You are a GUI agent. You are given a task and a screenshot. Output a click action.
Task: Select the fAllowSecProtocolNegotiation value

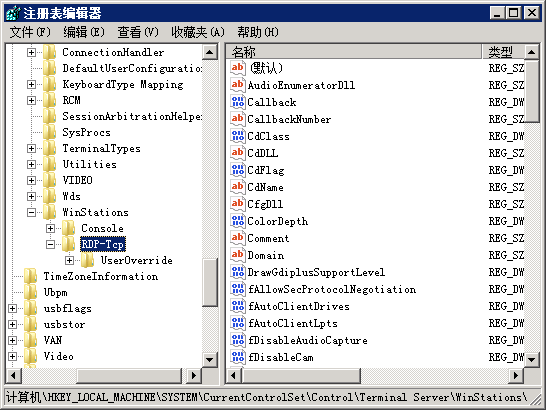[332, 289]
